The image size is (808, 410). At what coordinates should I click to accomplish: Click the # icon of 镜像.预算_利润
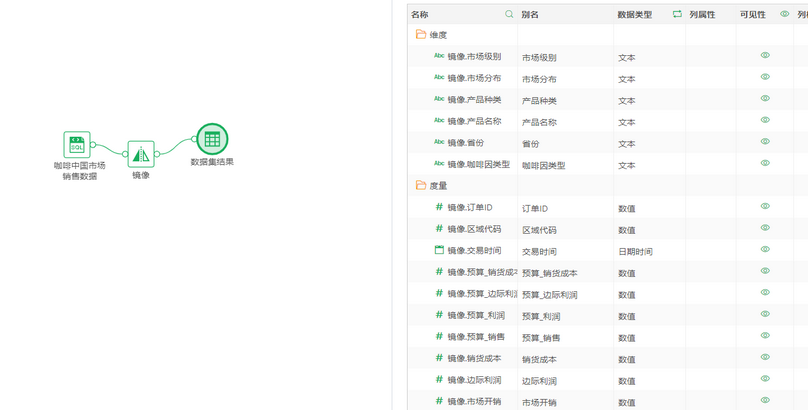(x=439, y=315)
